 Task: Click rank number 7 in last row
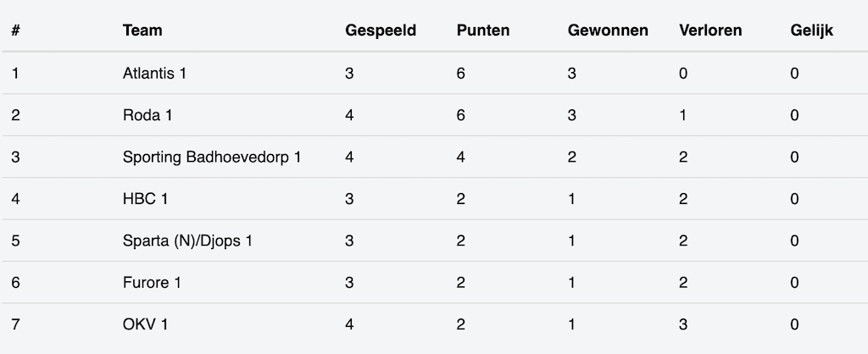[15, 324]
